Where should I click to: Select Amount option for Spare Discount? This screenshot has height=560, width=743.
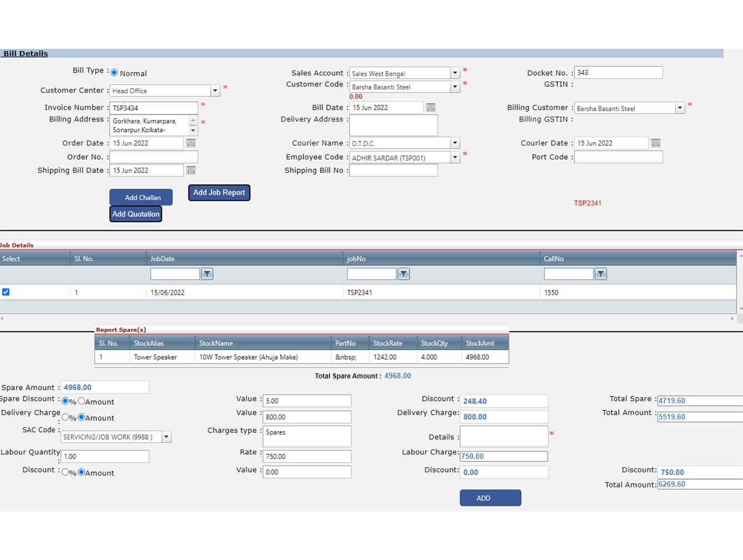point(82,401)
